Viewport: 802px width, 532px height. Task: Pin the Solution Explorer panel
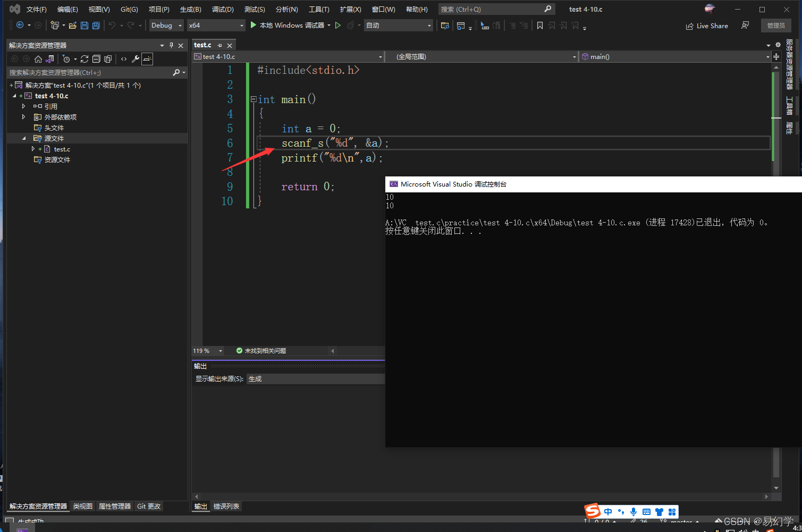click(171, 45)
